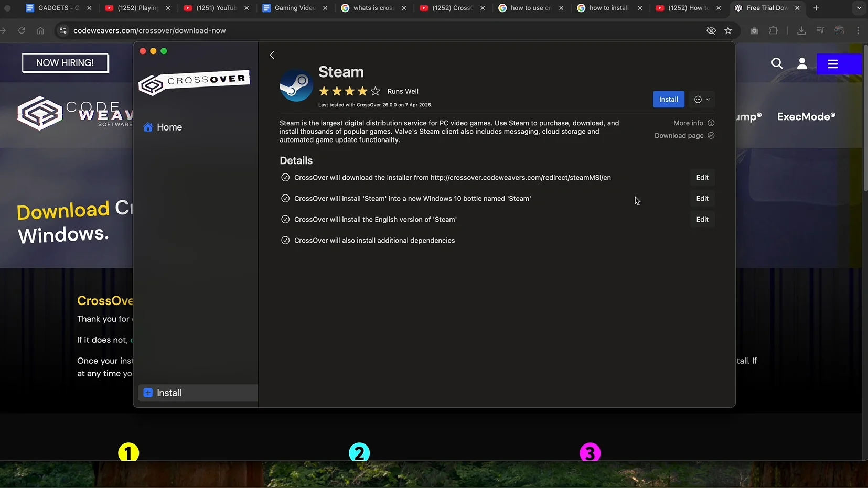Toggle the checkmark for the English version step
The width and height of the screenshot is (868, 488).
(x=285, y=219)
